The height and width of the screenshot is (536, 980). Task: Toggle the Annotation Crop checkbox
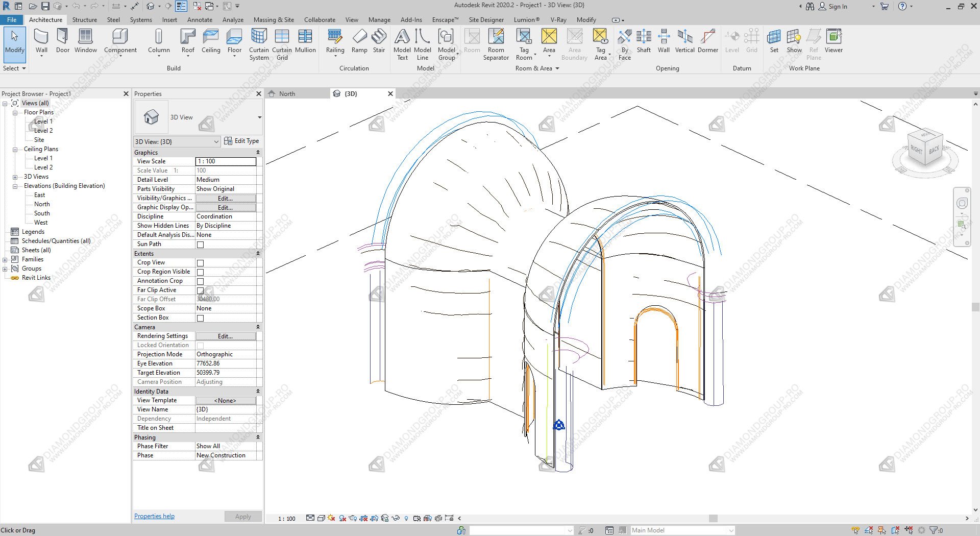coord(200,281)
